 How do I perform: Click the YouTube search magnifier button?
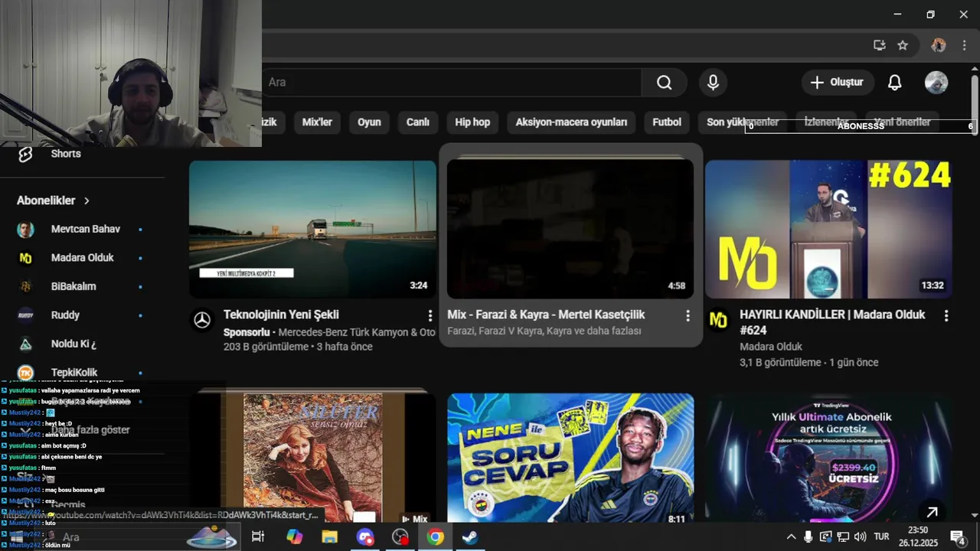664,82
